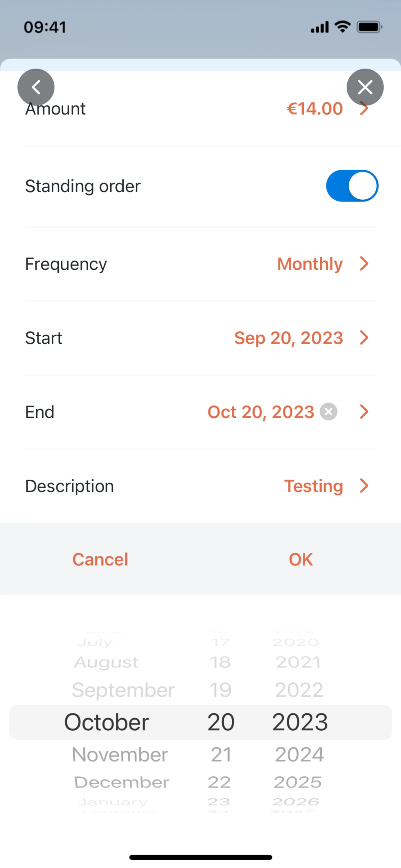Cancel the date picker

[x=100, y=559]
